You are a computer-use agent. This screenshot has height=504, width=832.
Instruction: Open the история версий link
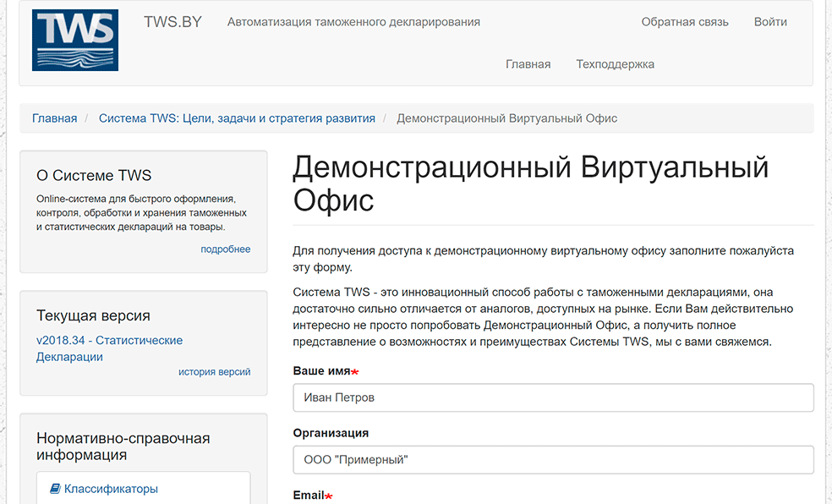(x=215, y=372)
